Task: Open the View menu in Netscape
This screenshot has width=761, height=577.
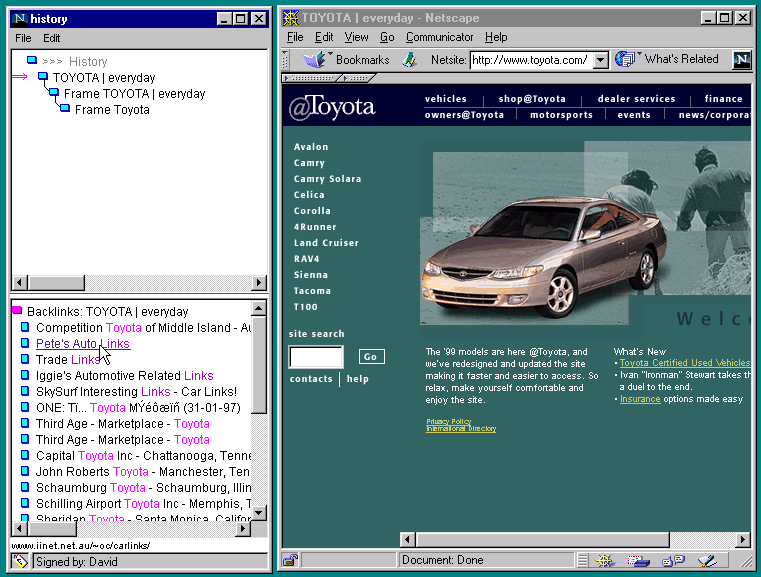Action: tap(356, 37)
